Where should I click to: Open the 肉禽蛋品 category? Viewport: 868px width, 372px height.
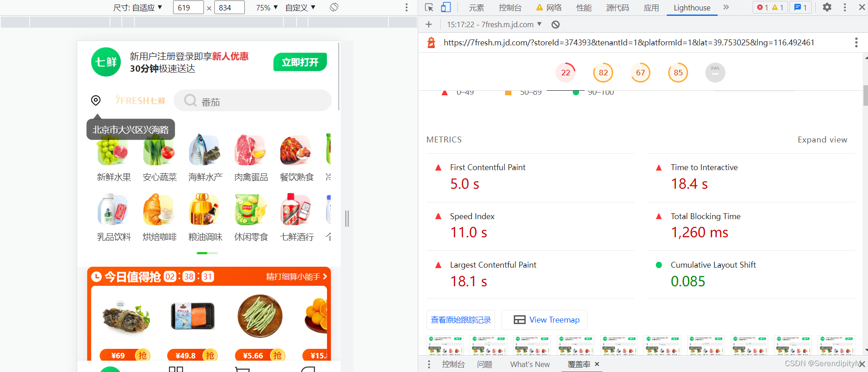click(x=251, y=158)
